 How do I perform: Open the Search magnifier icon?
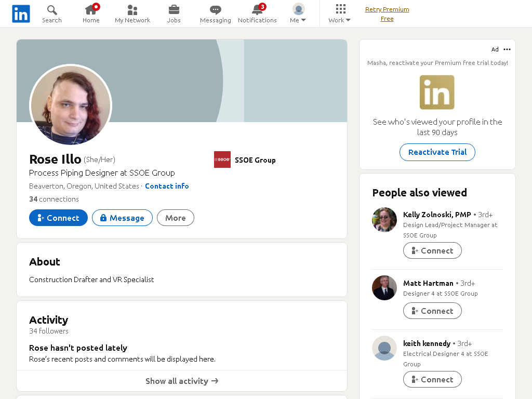[x=52, y=10]
